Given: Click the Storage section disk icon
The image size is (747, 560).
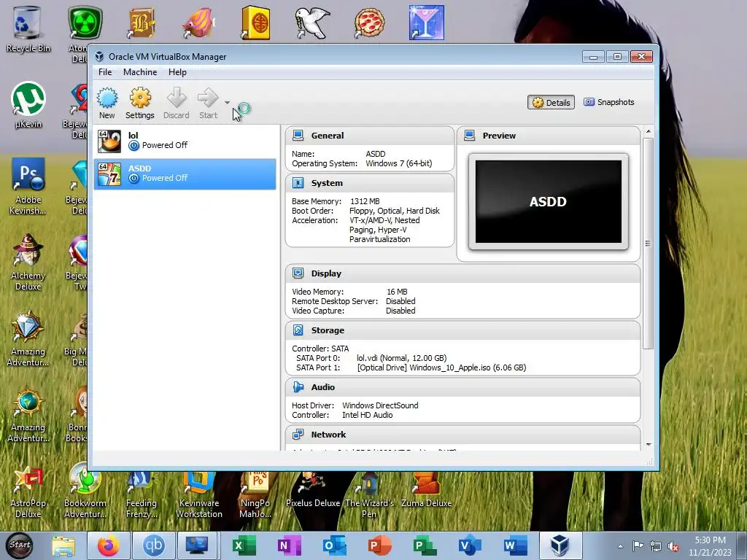Looking at the screenshot, I should point(298,330).
